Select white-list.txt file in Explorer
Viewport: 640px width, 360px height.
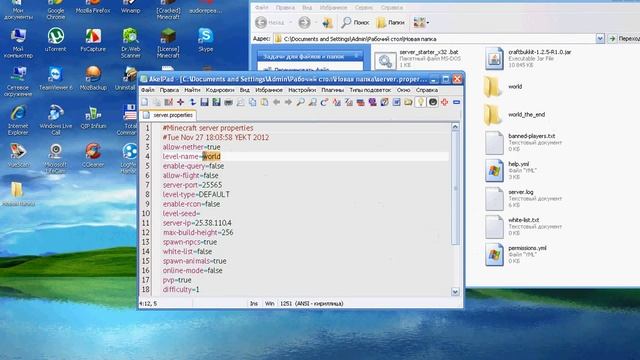coord(524,227)
